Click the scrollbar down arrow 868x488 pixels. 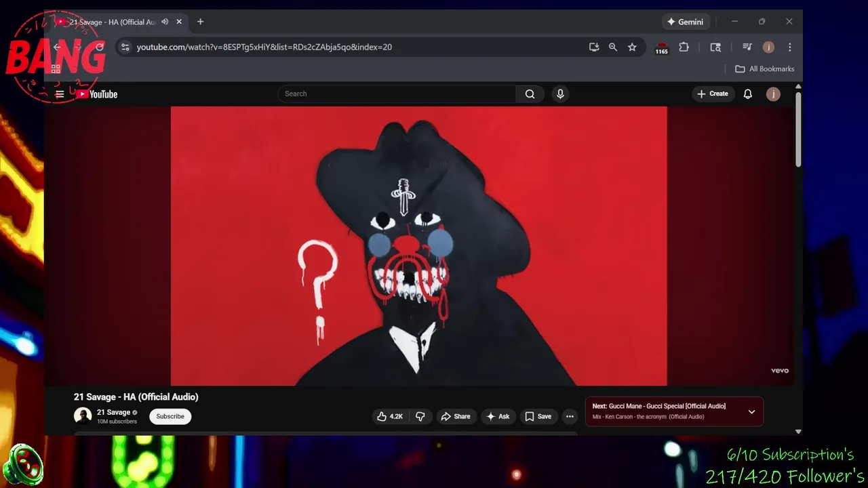pos(798,431)
